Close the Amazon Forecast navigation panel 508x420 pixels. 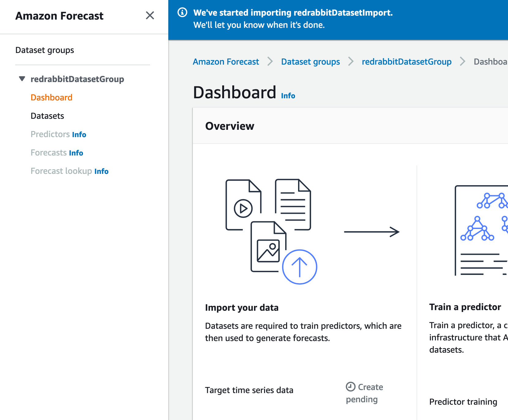(150, 15)
